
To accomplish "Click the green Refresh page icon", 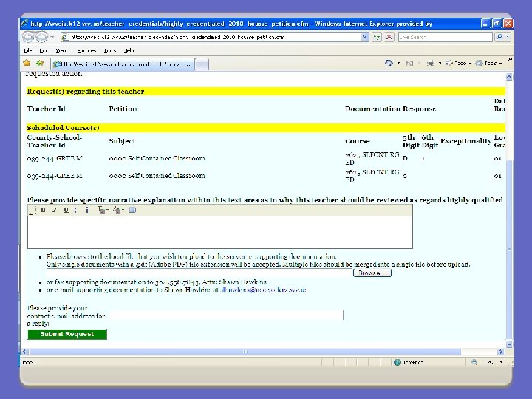I will pos(376,37).
